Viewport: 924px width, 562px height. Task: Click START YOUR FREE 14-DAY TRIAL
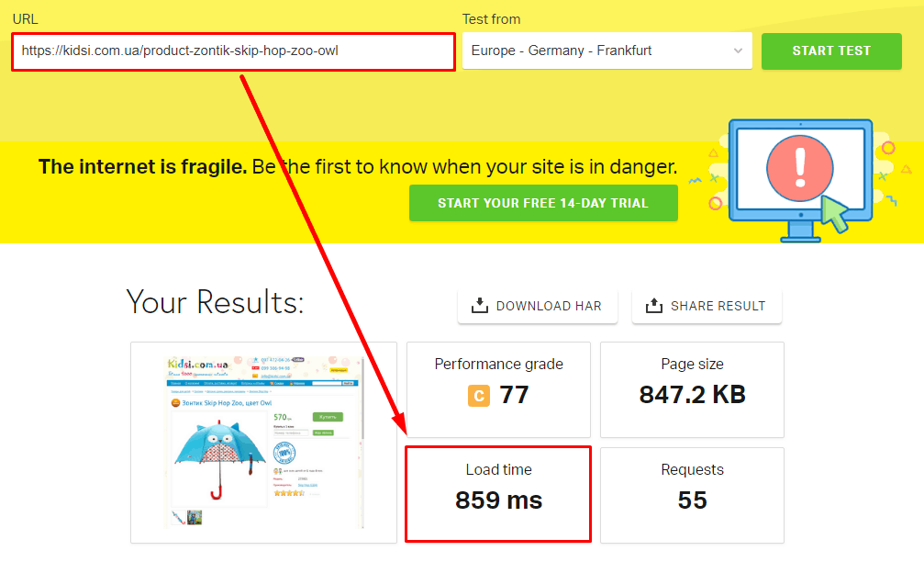pyautogui.click(x=543, y=203)
